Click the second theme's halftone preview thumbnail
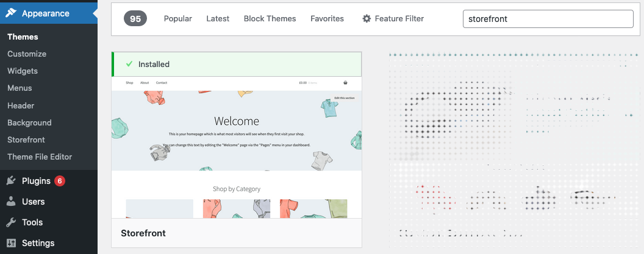The height and width of the screenshot is (254, 644). tap(514, 139)
